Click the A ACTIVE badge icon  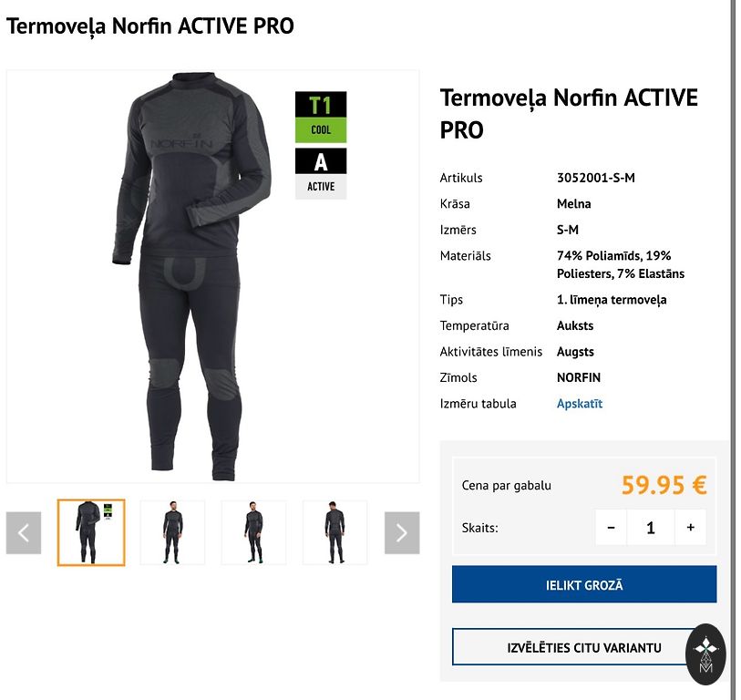(321, 173)
